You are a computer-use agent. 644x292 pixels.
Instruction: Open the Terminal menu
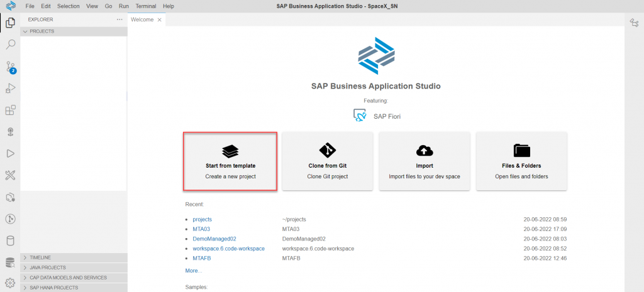[x=146, y=6]
